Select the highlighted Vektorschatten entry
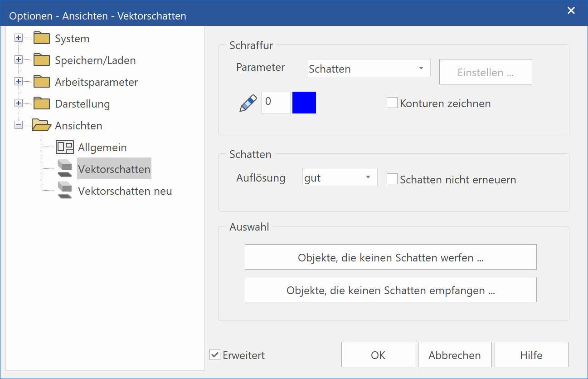The height and width of the screenshot is (379, 588). pyautogui.click(x=114, y=169)
